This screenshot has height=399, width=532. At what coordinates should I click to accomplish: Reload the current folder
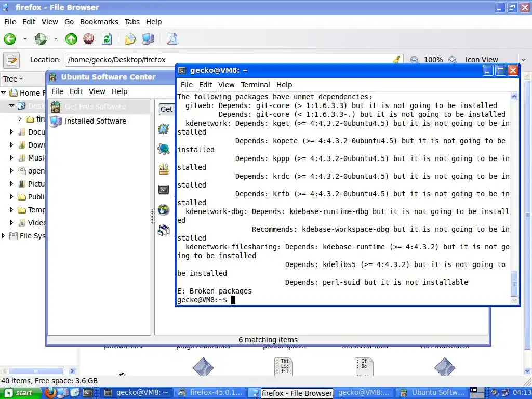[107, 39]
